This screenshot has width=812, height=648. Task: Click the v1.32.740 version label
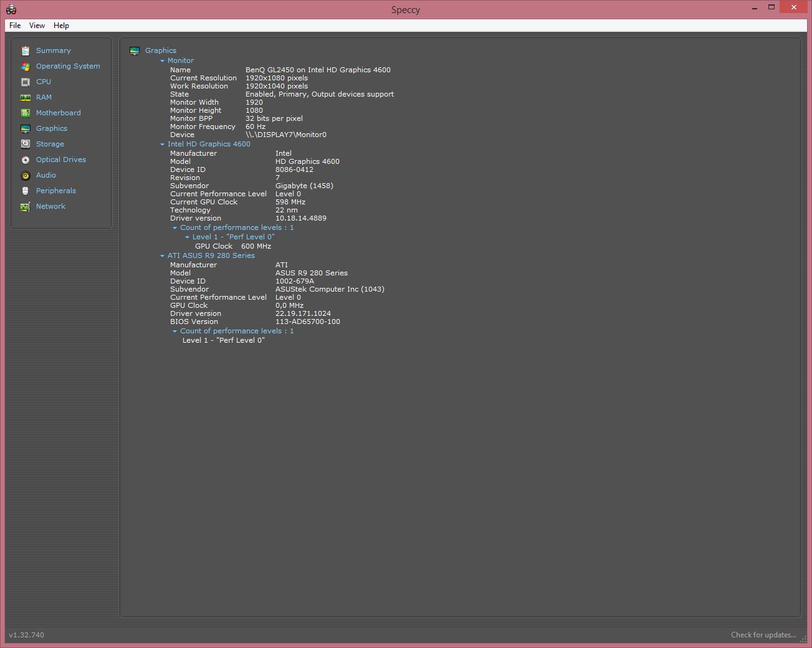26,635
